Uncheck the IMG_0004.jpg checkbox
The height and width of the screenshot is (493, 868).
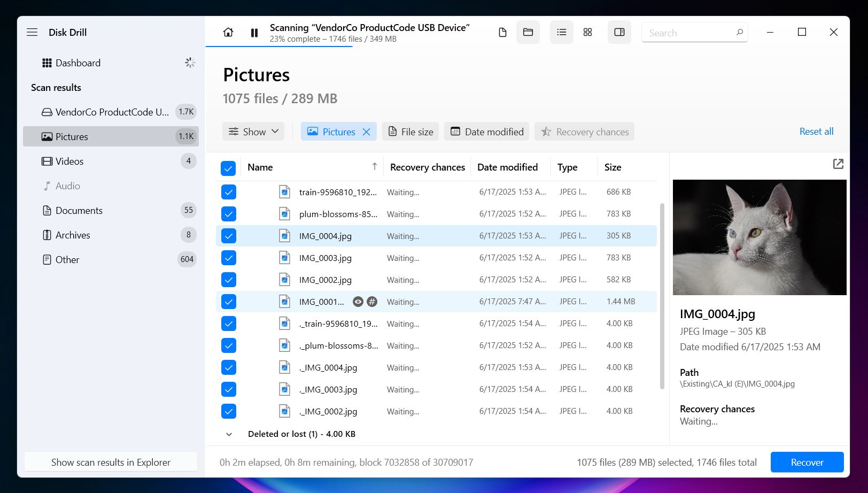[228, 236]
